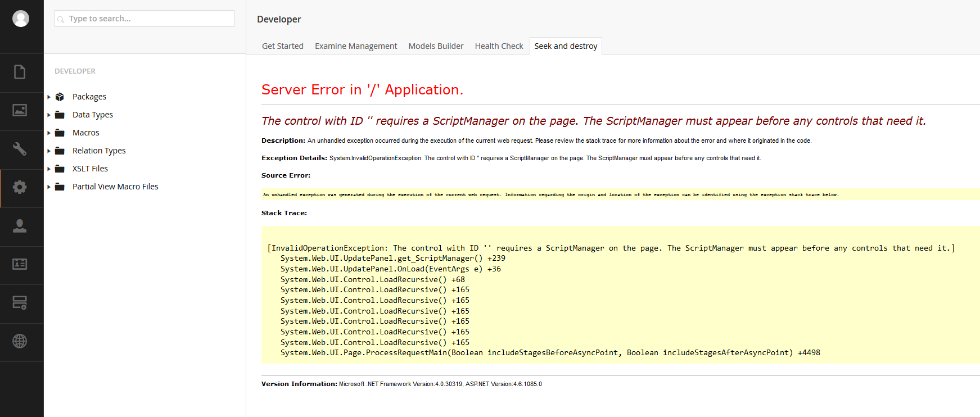Click the Macros folder icon

click(60, 133)
